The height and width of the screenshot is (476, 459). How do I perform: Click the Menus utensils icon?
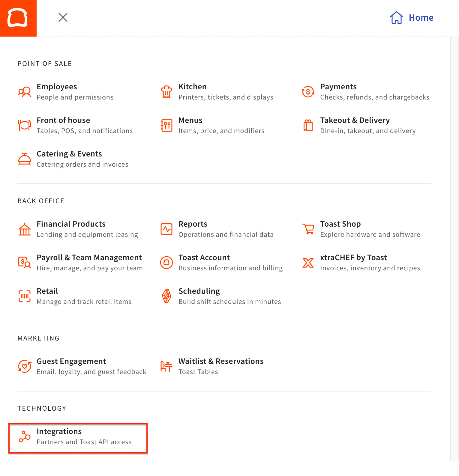pyautogui.click(x=166, y=125)
